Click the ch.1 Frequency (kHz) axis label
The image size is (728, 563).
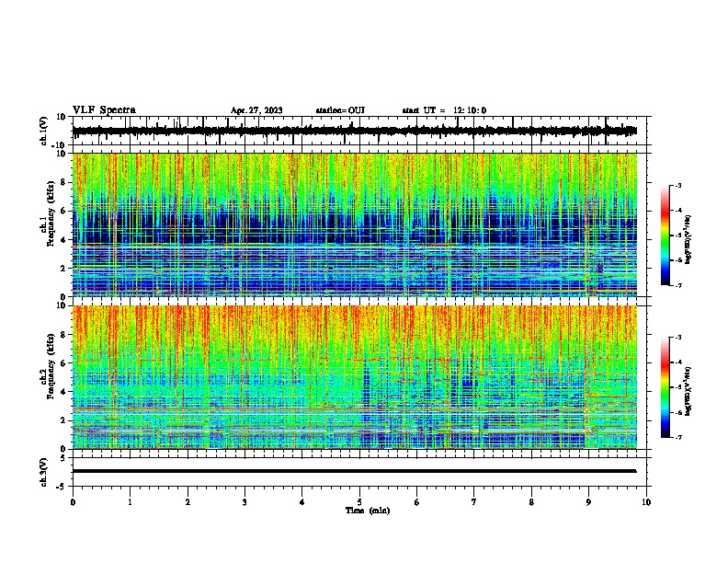[47, 214]
